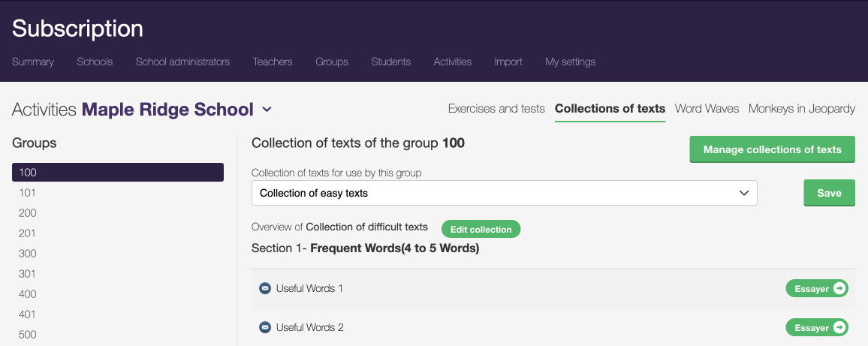868x346 pixels.
Task: Expand the Maple Ridge School chevron
Action: 267,110
